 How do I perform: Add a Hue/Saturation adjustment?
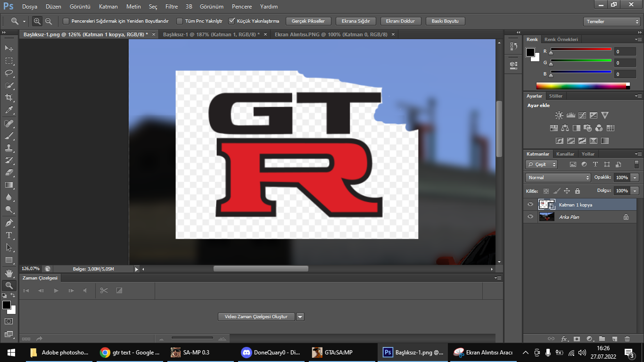click(554, 128)
